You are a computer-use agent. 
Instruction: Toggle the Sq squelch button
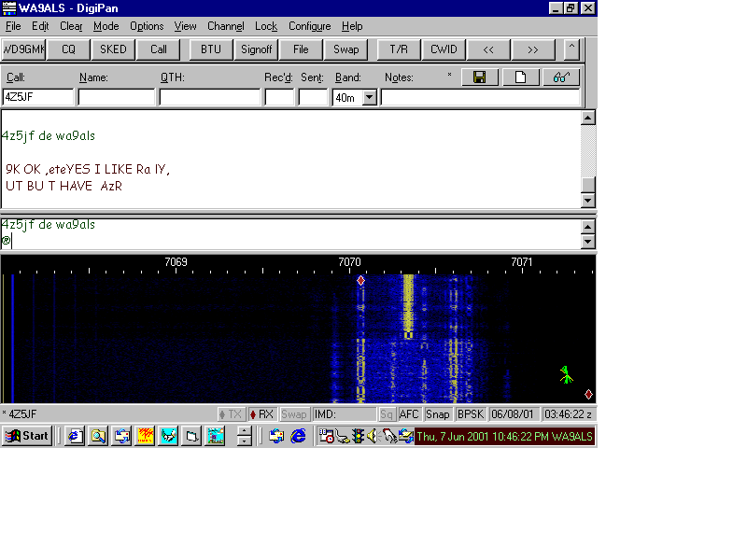pos(387,414)
